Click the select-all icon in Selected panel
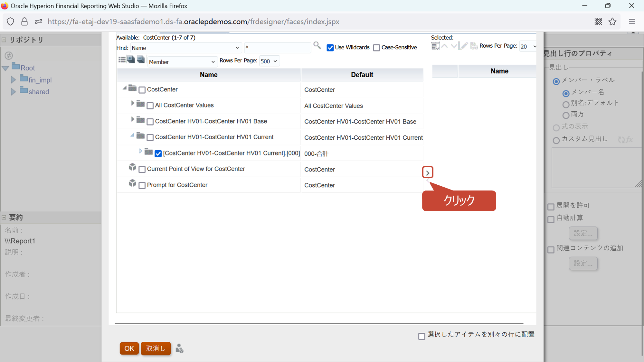Image resolution: width=644 pixels, height=362 pixels. pyautogui.click(x=435, y=46)
